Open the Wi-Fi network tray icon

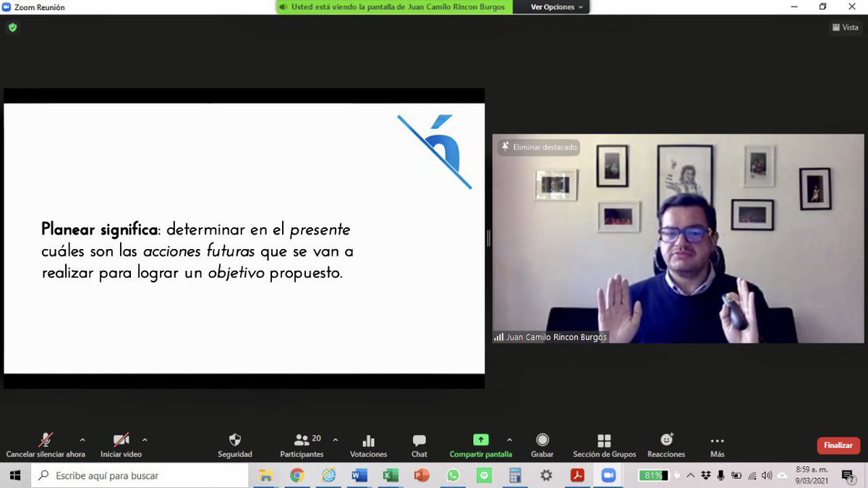coord(752,476)
